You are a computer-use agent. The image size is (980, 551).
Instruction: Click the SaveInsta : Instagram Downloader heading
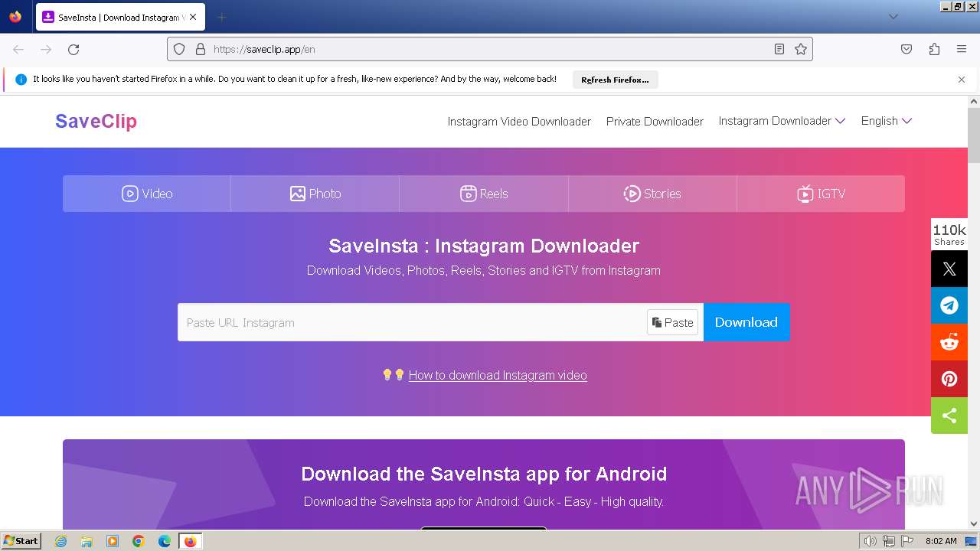484,246
